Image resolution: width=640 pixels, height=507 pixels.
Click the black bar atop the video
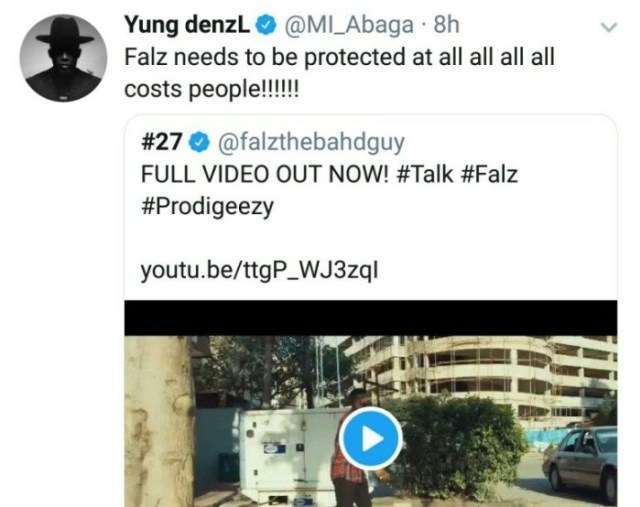click(370, 318)
